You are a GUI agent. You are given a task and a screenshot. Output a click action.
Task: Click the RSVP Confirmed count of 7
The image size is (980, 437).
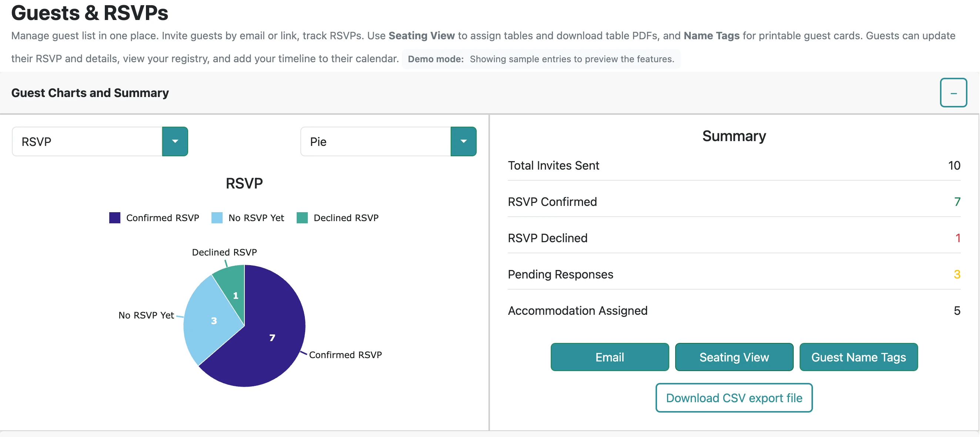(957, 202)
